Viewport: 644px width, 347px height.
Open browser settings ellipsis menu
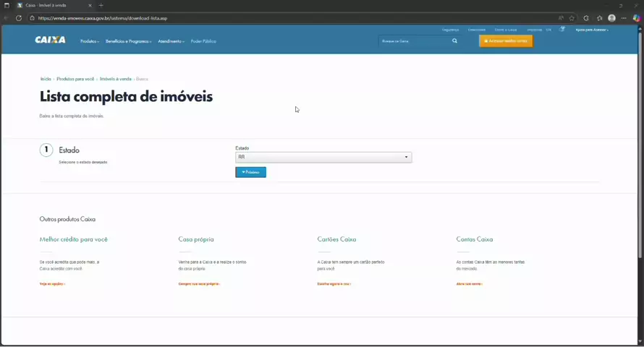tap(624, 18)
